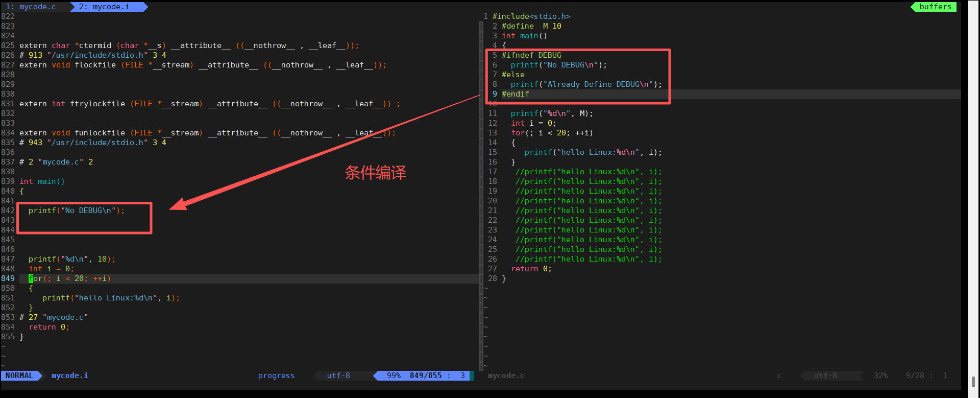The height and width of the screenshot is (398, 980).
Task: Click the right-edge scrollbar handle
Action: pyautogui.click(x=973, y=382)
